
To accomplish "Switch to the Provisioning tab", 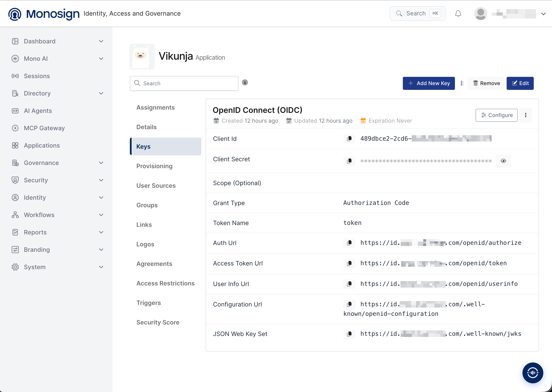I will (x=166, y=166).
